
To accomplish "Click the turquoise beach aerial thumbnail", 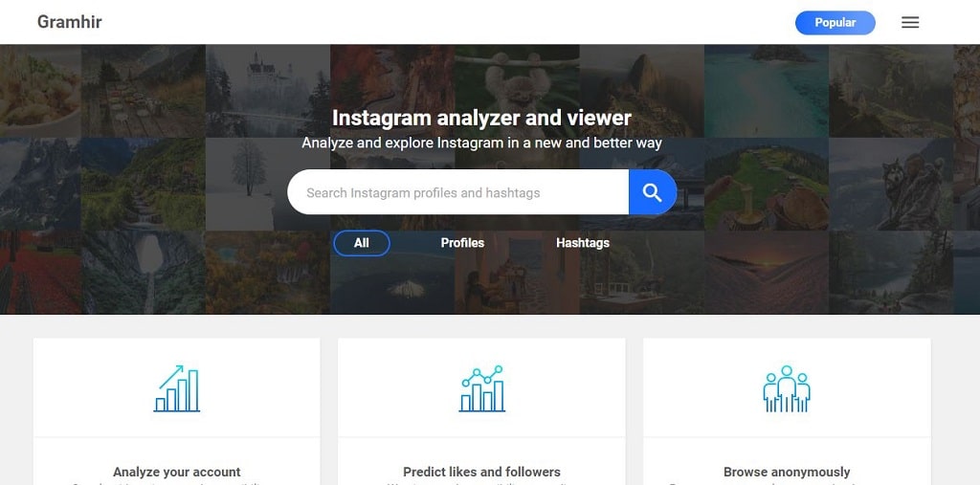I will [x=767, y=91].
